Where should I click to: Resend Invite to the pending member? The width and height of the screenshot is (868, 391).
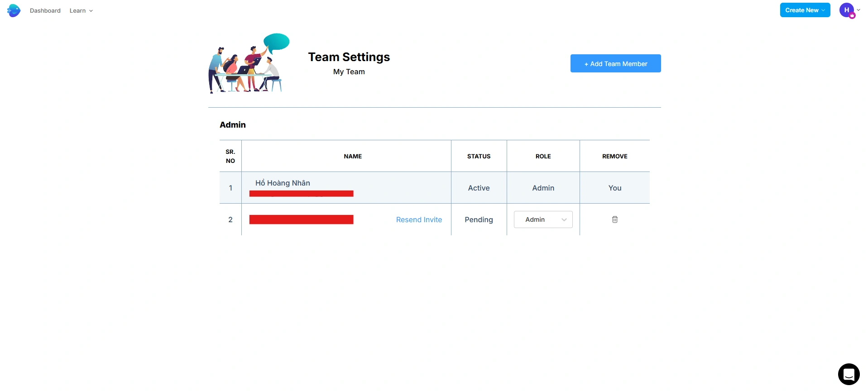(419, 219)
